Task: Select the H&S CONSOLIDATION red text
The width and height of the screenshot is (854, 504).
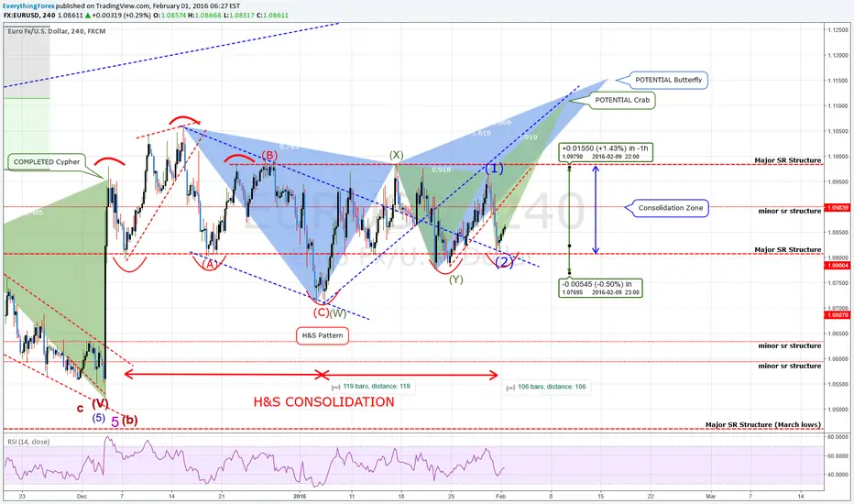Action: tap(323, 402)
